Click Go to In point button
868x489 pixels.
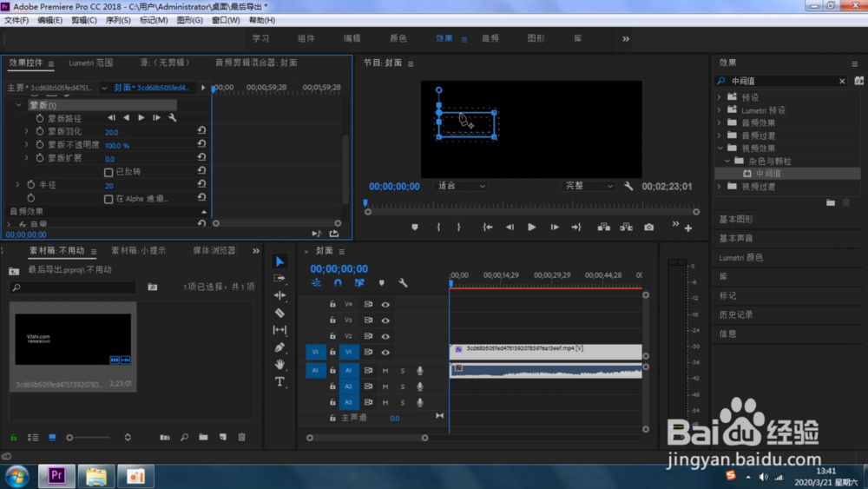point(488,227)
